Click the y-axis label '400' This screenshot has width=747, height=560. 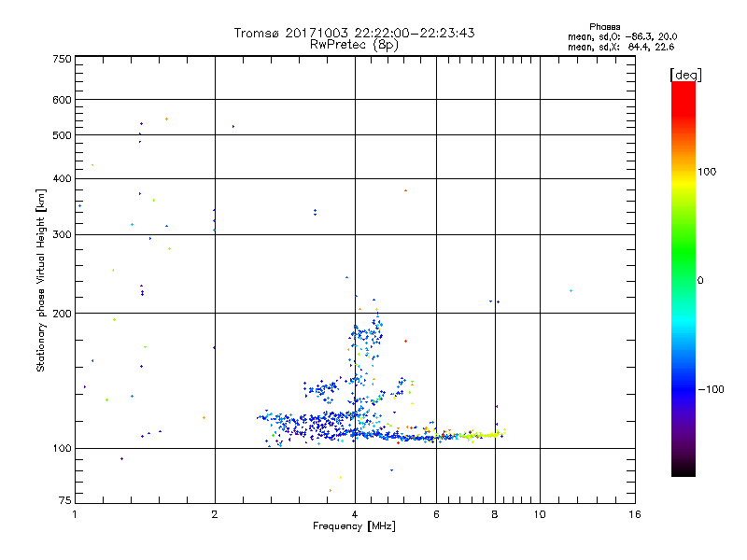[62, 179]
